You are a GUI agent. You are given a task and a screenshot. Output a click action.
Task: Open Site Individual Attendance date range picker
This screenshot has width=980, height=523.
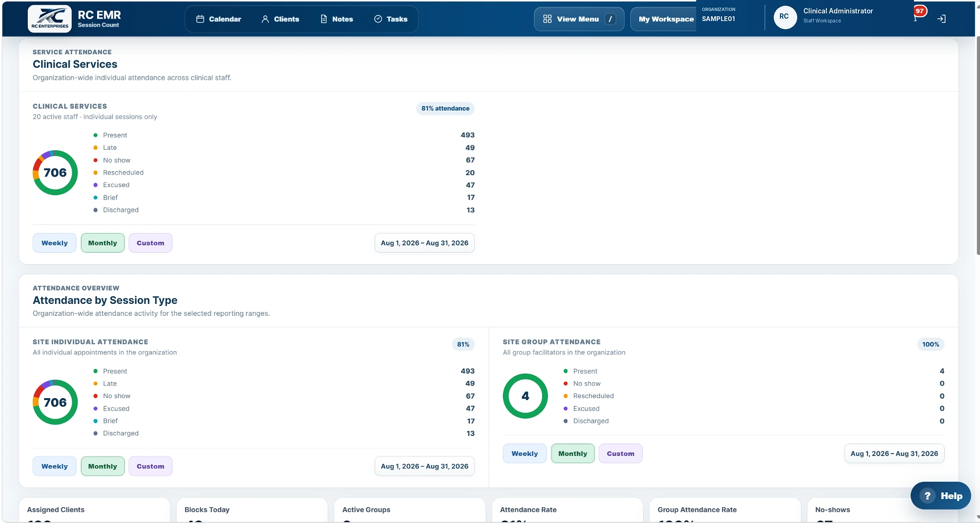(424, 467)
